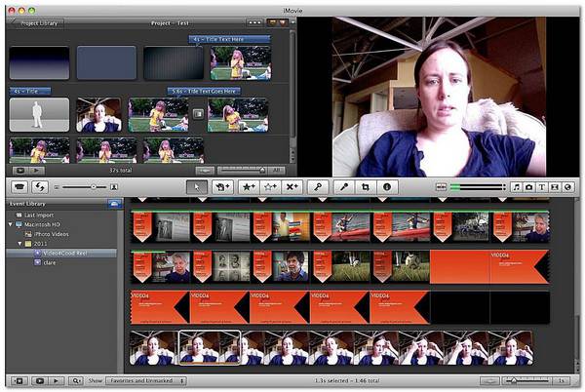Viewport: 585px width, 392px height.
Task: Click the '37s total' project duration text
Action: click(121, 171)
